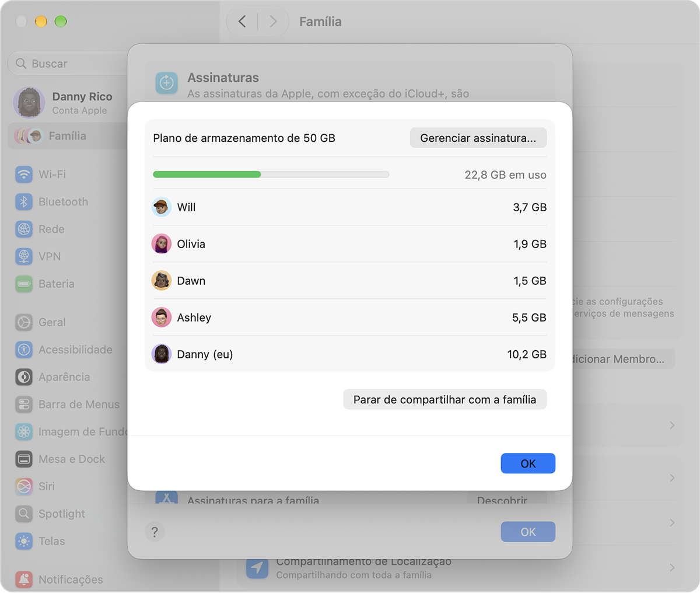Select the Geral gear icon

24,322
